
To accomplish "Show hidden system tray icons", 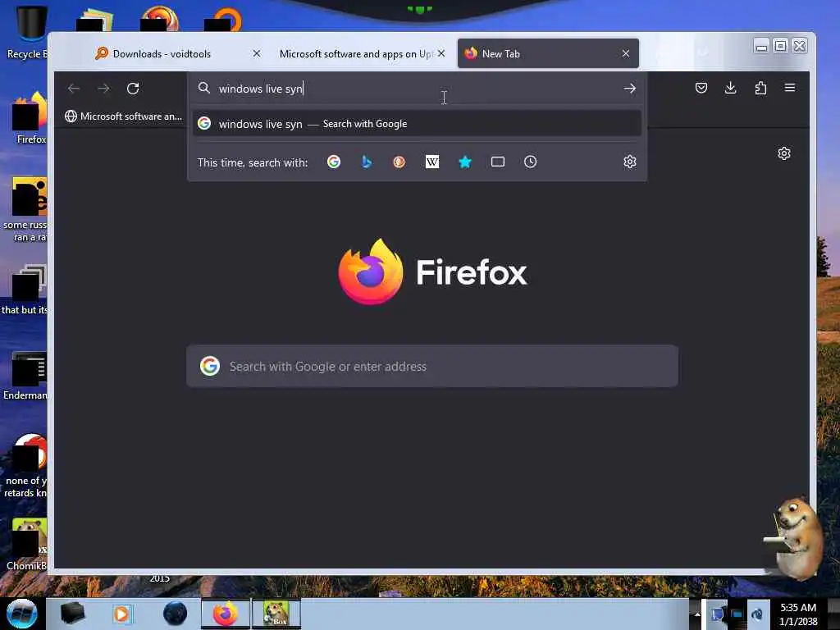I will 697,614.
